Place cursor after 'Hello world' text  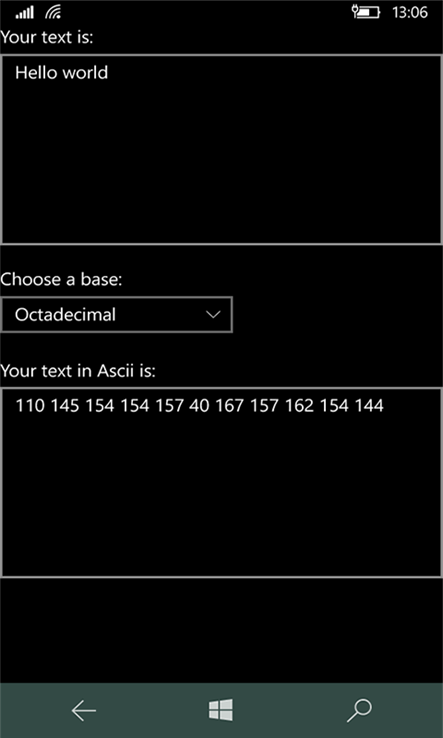point(109,72)
